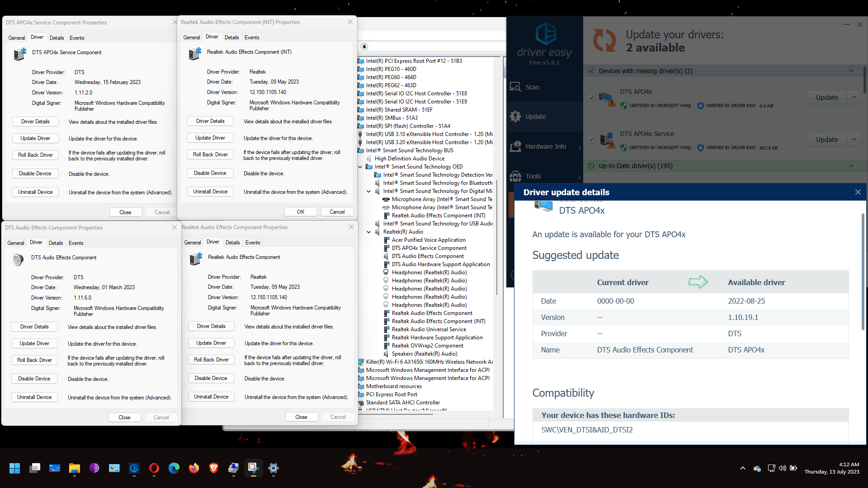Click the Device Manager download arrow toolbar icon
Viewport: 868px width, 488px height.
click(x=364, y=47)
